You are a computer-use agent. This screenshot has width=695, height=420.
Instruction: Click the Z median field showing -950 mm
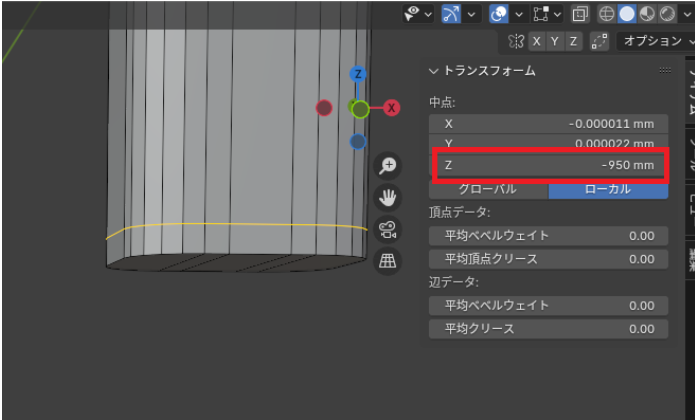[548, 164]
